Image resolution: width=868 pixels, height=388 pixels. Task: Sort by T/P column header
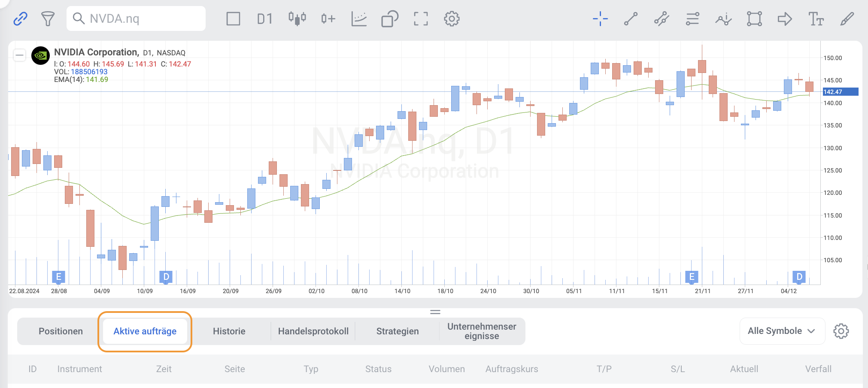point(604,369)
